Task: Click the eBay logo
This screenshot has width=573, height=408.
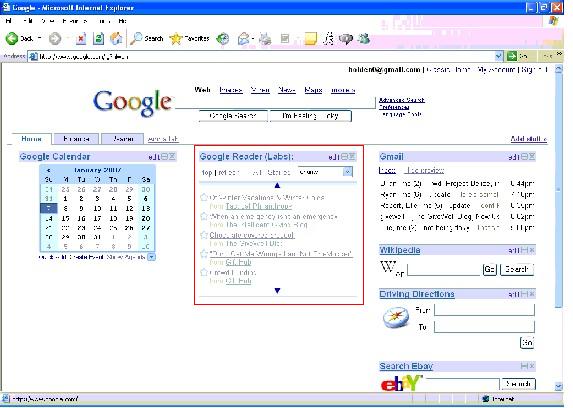Action: (x=401, y=383)
